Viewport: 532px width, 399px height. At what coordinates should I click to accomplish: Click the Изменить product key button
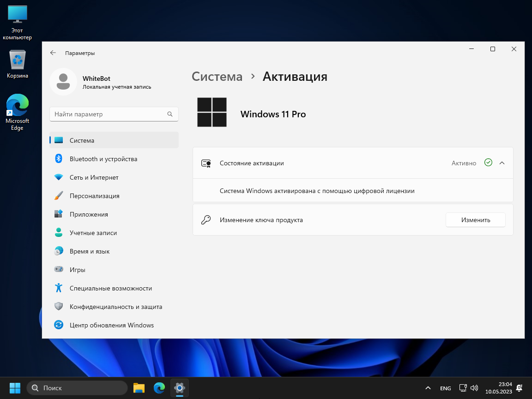point(475,220)
